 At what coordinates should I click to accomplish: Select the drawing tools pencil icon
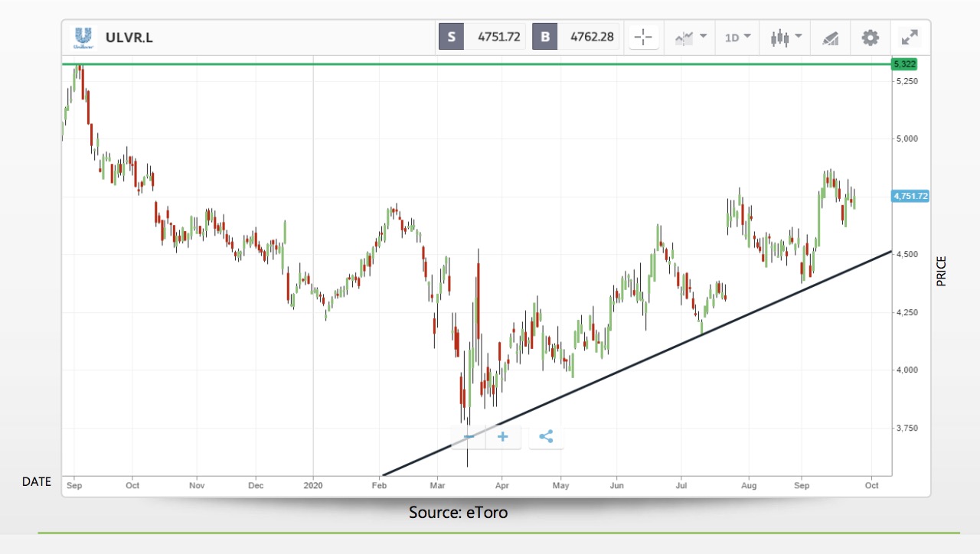pos(830,37)
